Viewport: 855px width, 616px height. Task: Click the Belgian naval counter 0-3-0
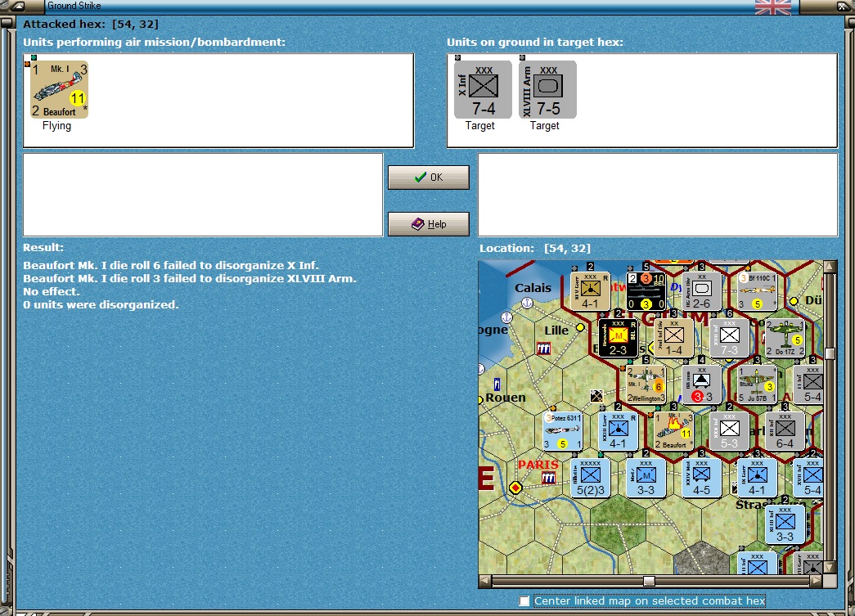tap(646, 290)
